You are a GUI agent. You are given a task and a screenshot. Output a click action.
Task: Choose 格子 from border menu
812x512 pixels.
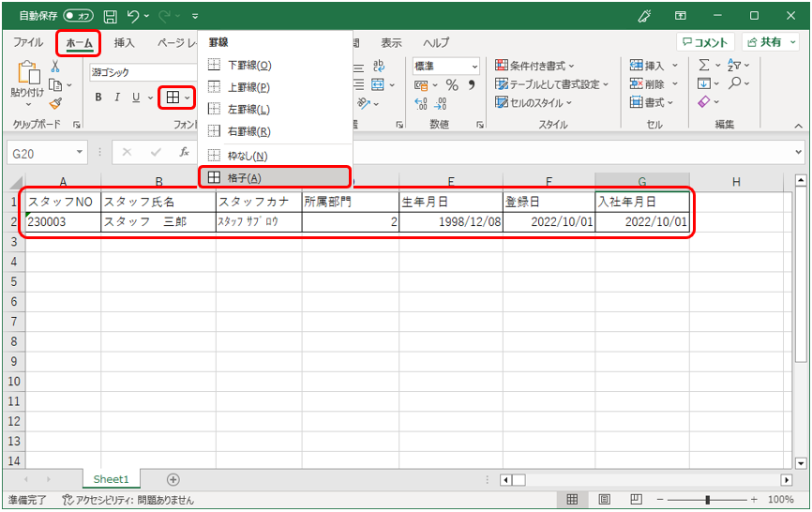point(275,177)
